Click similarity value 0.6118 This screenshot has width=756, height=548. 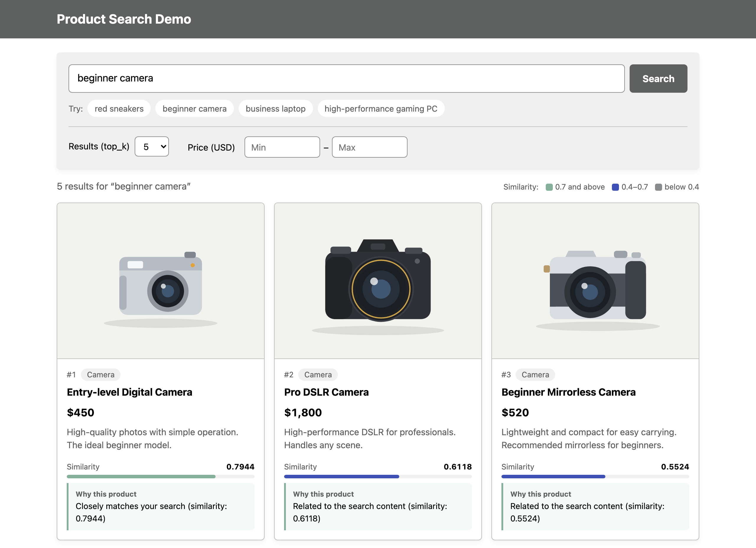[x=457, y=467]
